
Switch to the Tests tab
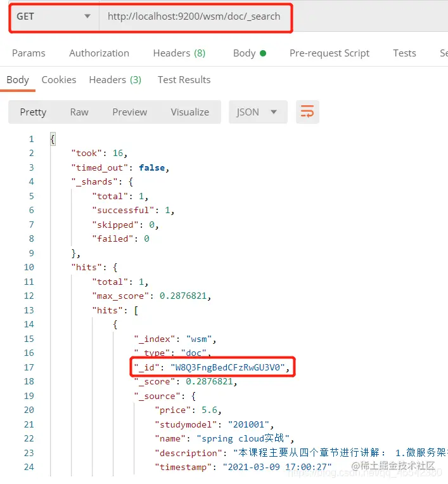[404, 53]
